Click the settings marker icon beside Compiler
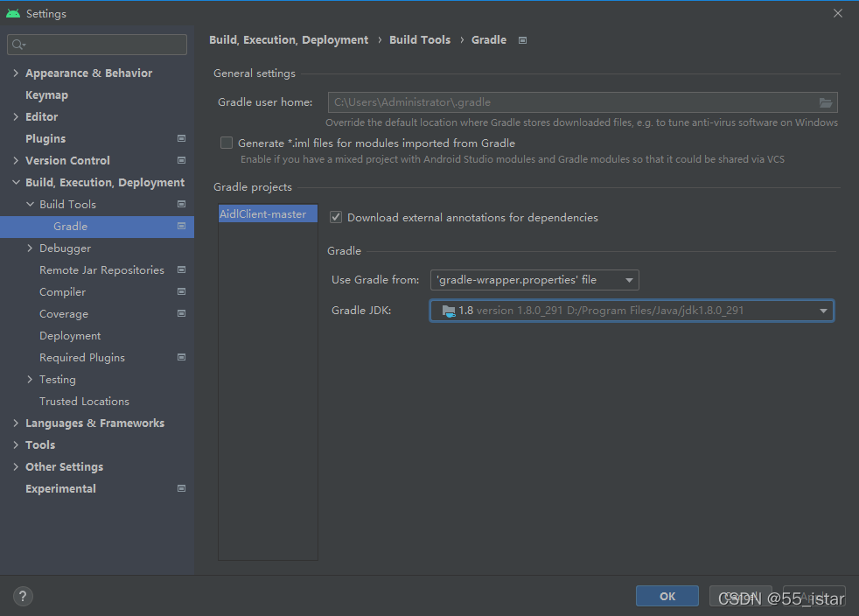859x616 pixels. click(x=181, y=291)
